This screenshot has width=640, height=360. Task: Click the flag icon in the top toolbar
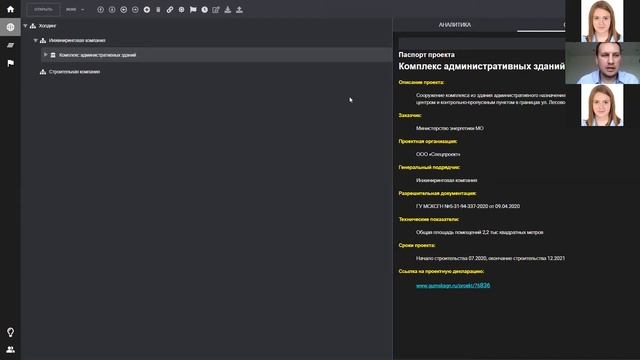click(193, 9)
